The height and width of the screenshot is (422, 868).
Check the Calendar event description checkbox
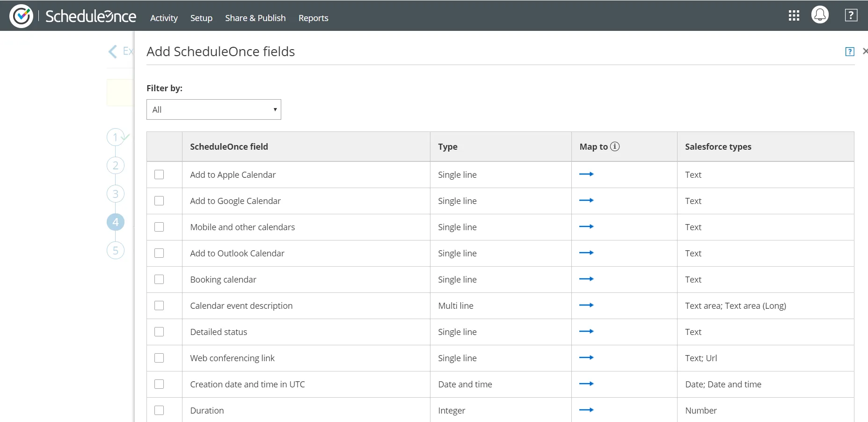(x=159, y=306)
